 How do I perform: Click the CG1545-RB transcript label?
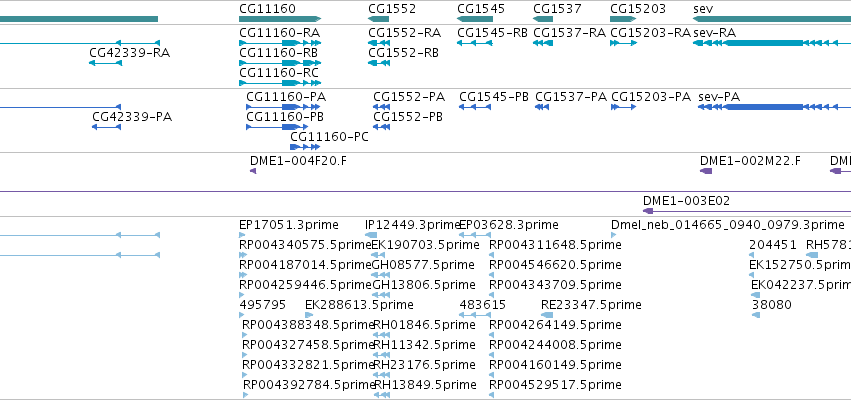(x=492, y=33)
